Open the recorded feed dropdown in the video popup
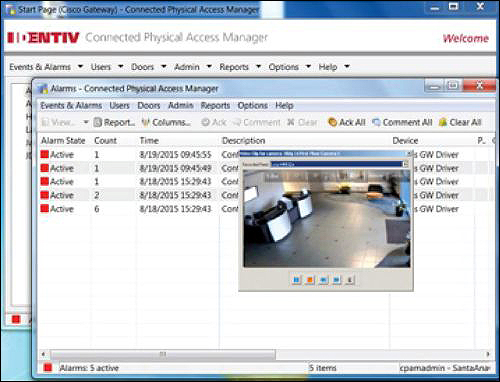 click(x=406, y=164)
